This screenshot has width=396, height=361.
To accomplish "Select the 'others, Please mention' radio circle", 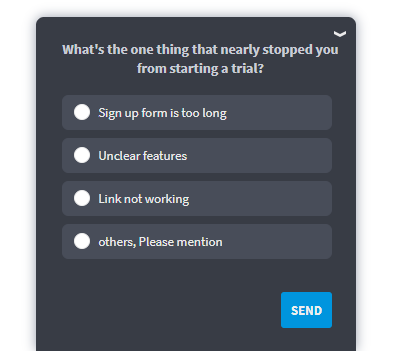I will (82, 241).
